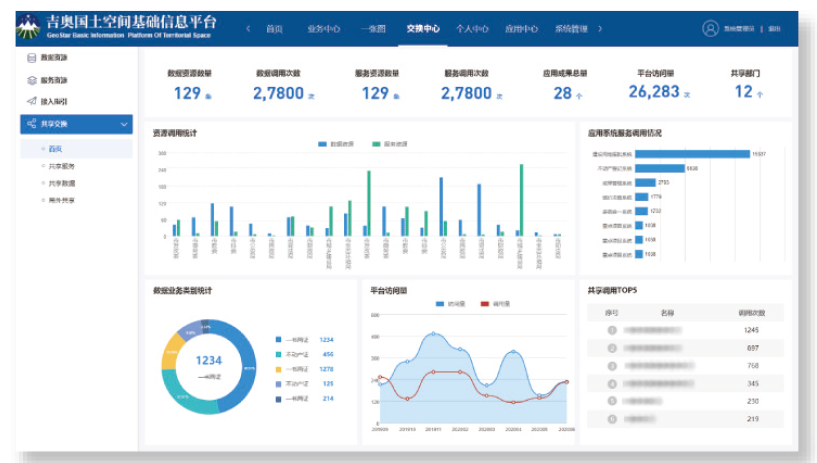Toggle the green legend series in 资源调用统计

(x=376, y=144)
